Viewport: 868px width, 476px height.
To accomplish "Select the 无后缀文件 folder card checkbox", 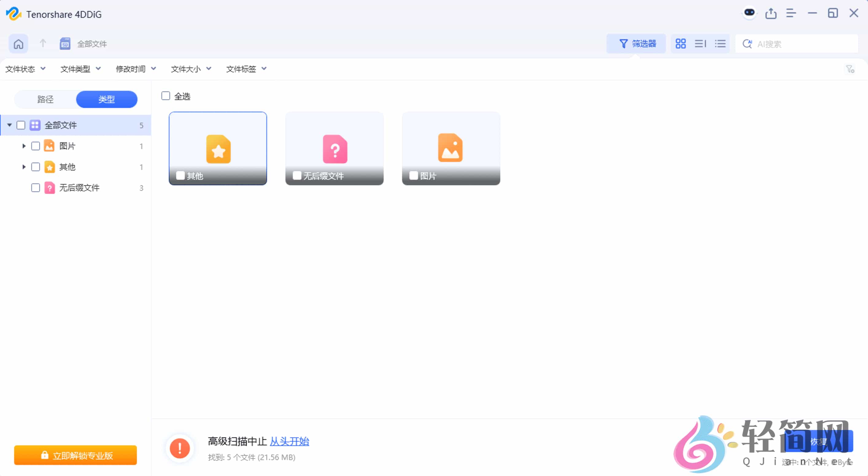I will (297, 175).
